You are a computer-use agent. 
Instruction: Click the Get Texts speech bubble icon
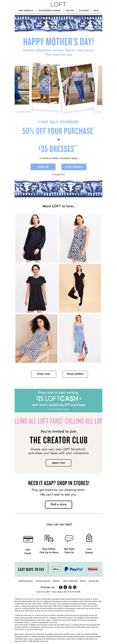click(x=69, y=538)
